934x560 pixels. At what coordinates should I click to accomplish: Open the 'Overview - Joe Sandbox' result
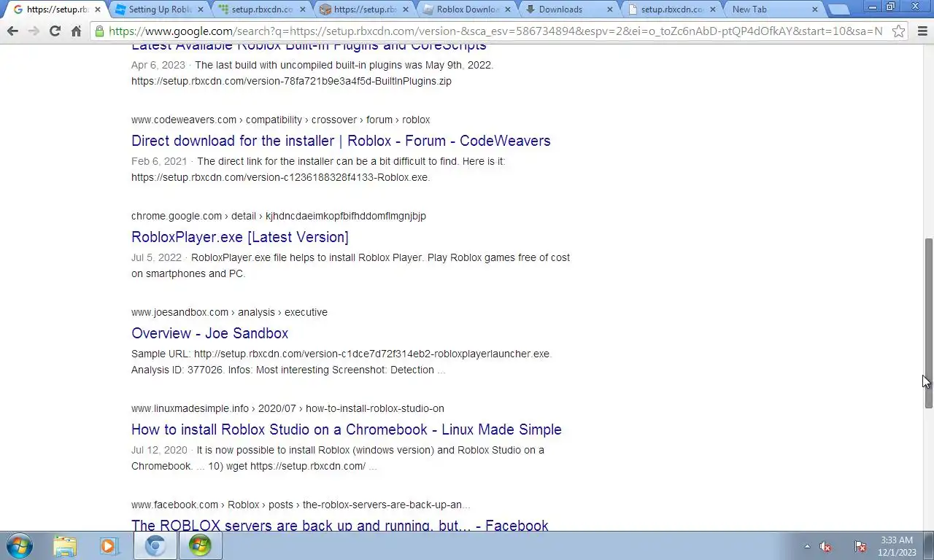coord(209,333)
